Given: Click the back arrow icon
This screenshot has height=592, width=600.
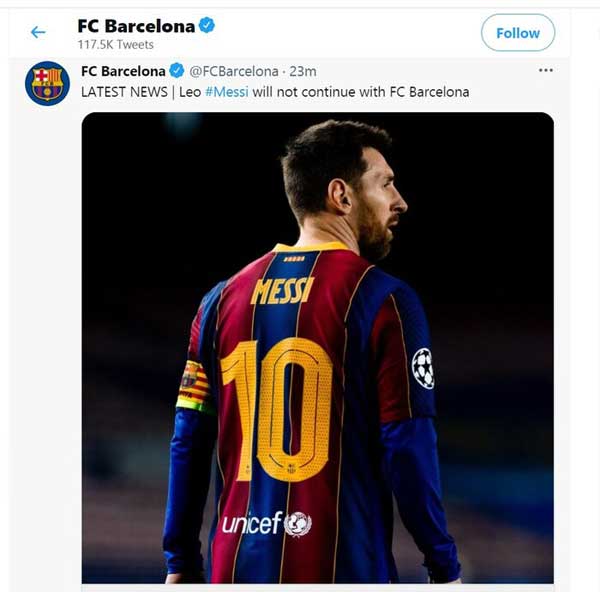Looking at the screenshot, I should coord(38,32).
